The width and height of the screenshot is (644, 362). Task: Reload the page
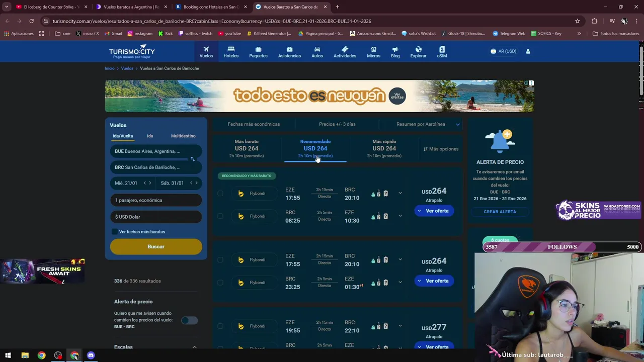31,21
